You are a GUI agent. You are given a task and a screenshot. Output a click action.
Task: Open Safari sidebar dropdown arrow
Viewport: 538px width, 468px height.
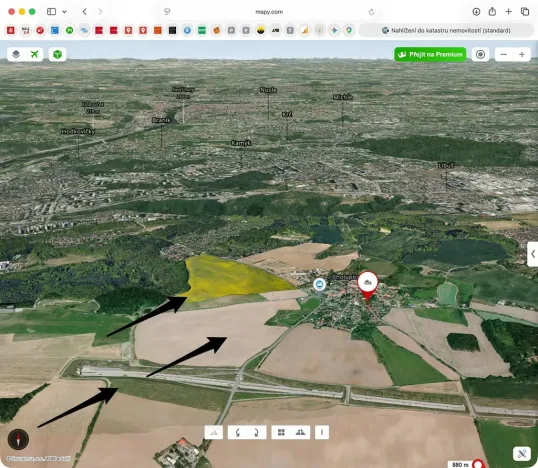click(65, 12)
